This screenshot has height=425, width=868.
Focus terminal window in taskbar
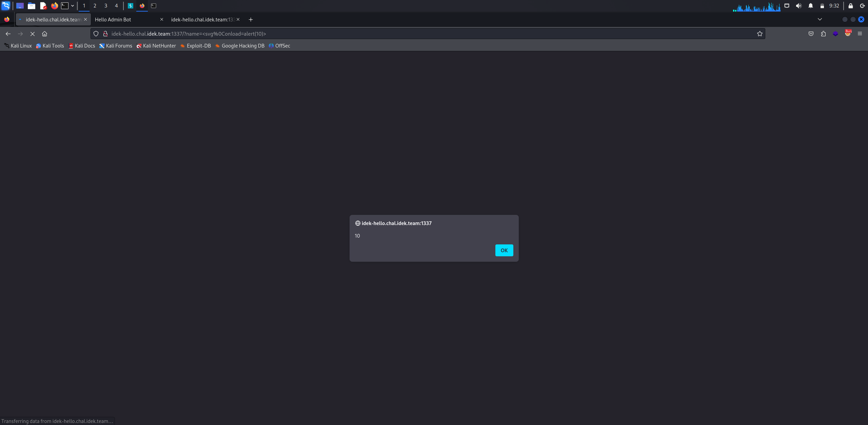154,6
